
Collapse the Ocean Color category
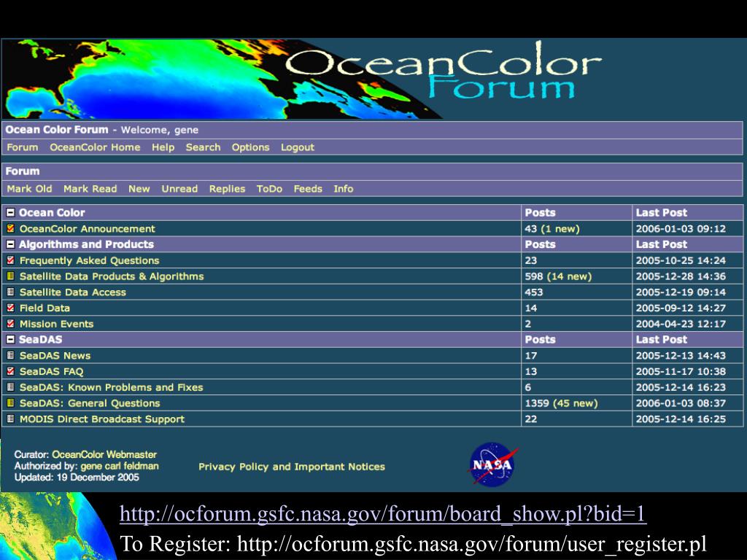coord(10,212)
